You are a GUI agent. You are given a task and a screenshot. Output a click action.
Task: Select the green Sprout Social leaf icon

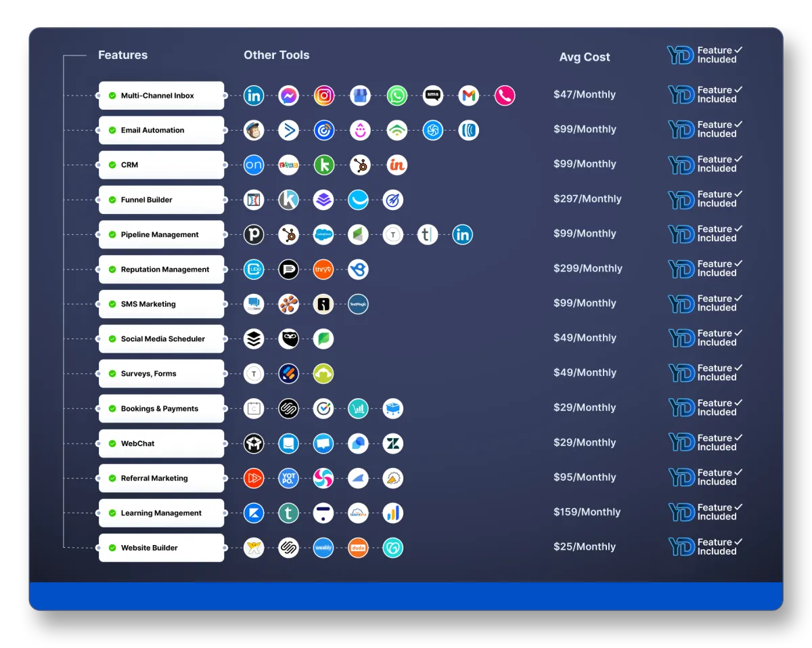324,339
